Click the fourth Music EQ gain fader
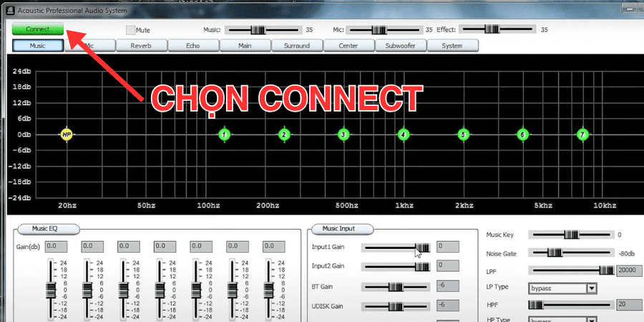The width and height of the screenshot is (644, 322). click(x=159, y=290)
